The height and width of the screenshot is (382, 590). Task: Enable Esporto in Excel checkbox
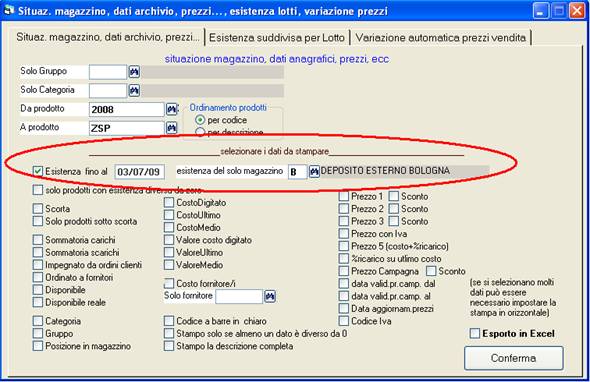[x=475, y=333]
